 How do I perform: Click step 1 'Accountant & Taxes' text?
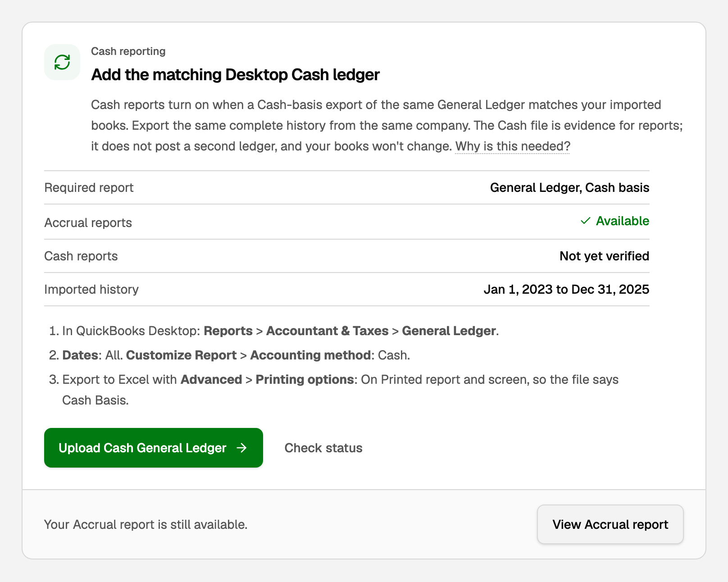pos(327,331)
